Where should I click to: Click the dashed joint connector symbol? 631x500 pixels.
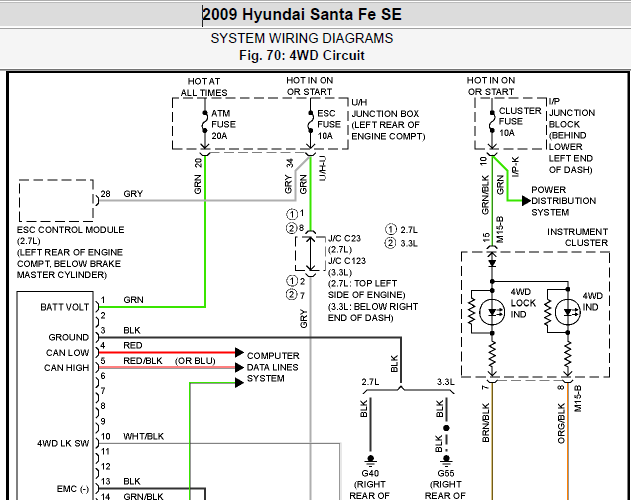(x=310, y=254)
